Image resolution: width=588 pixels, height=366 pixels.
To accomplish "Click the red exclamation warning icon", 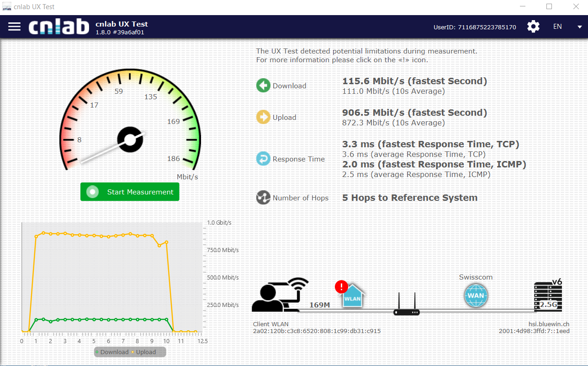I will click(341, 287).
